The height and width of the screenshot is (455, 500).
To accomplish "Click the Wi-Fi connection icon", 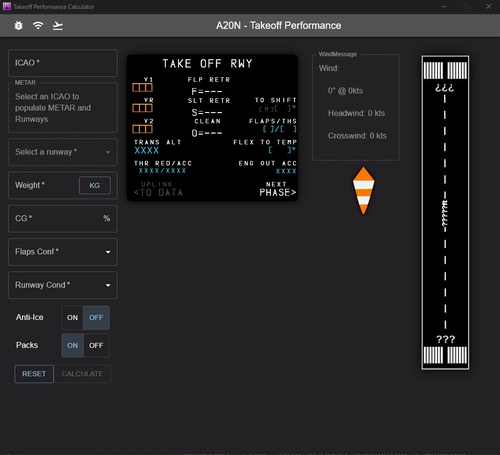I will tap(38, 25).
